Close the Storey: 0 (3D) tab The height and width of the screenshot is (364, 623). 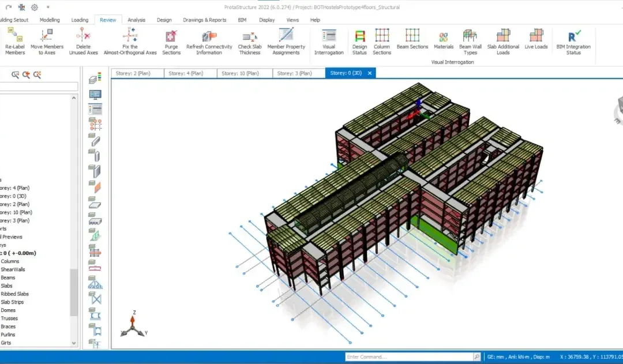370,73
